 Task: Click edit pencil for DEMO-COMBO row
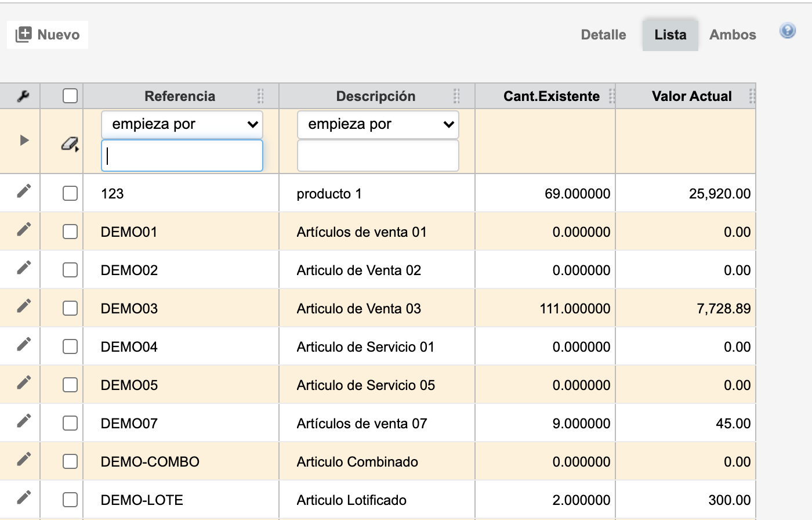click(x=24, y=459)
